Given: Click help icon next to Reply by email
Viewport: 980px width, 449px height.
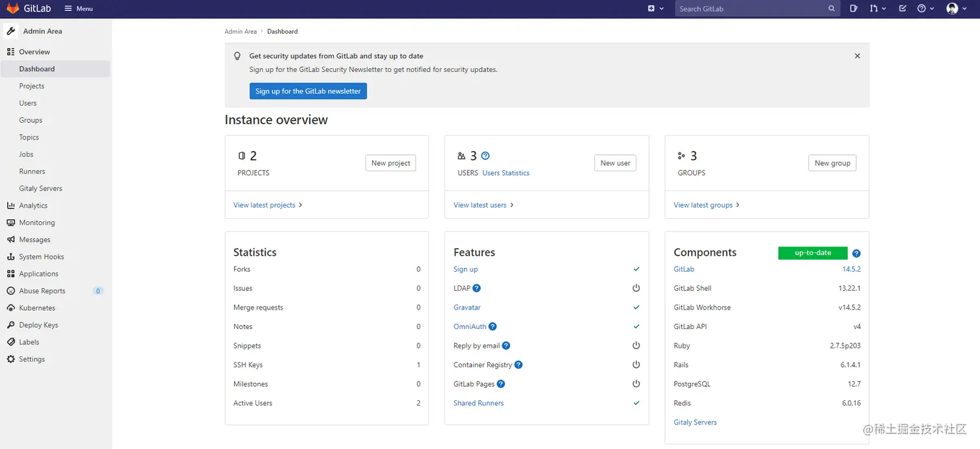Looking at the screenshot, I should (x=506, y=346).
